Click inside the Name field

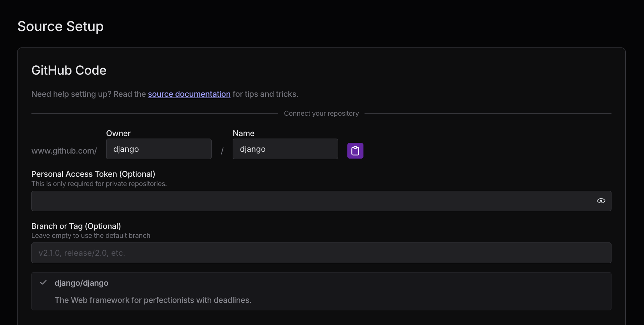point(285,149)
